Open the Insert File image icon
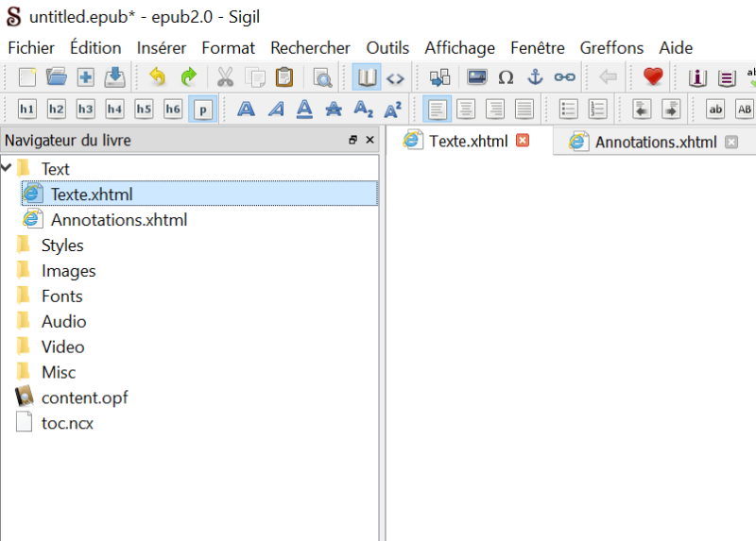 (477, 77)
